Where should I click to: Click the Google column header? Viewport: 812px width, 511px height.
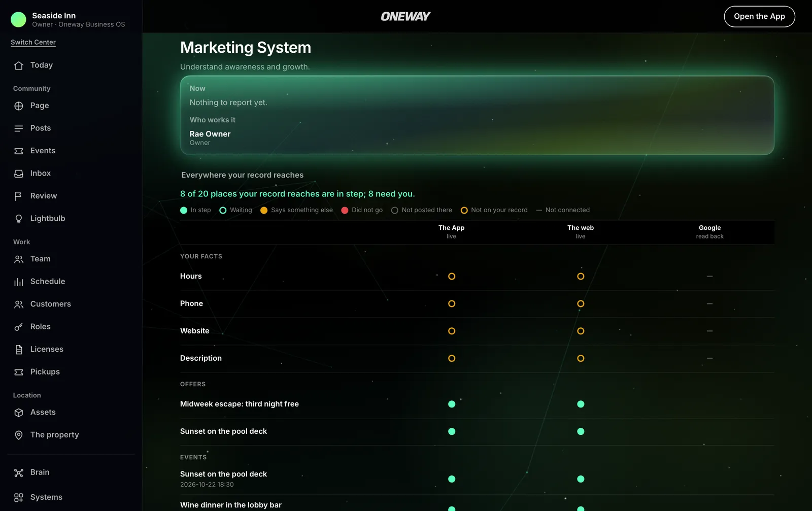point(709,232)
